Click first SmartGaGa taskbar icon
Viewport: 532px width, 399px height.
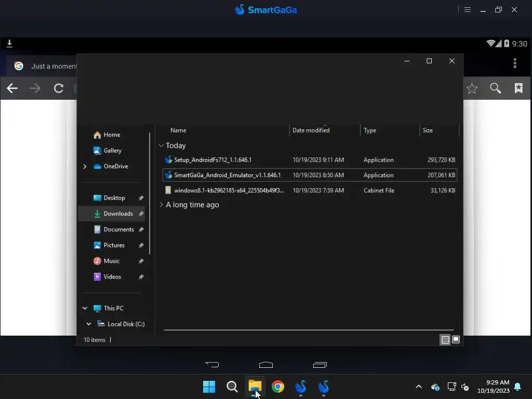pyautogui.click(x=301, y=387)
